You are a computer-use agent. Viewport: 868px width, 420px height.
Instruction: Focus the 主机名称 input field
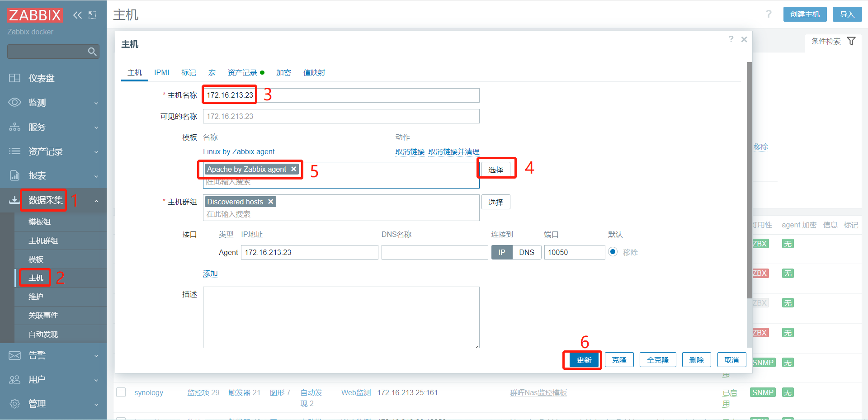coord(341,95)
